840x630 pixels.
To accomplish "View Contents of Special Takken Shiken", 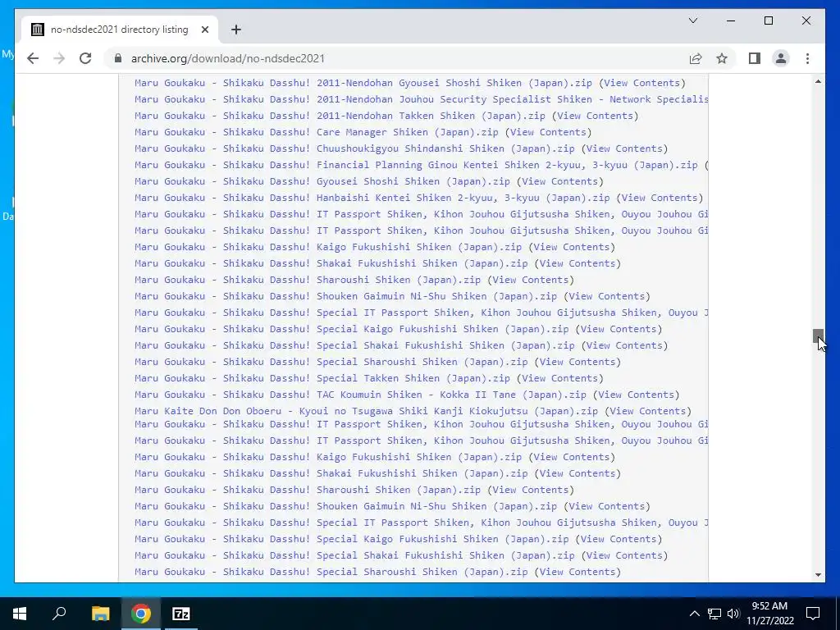I will click(x=559, y=378).
